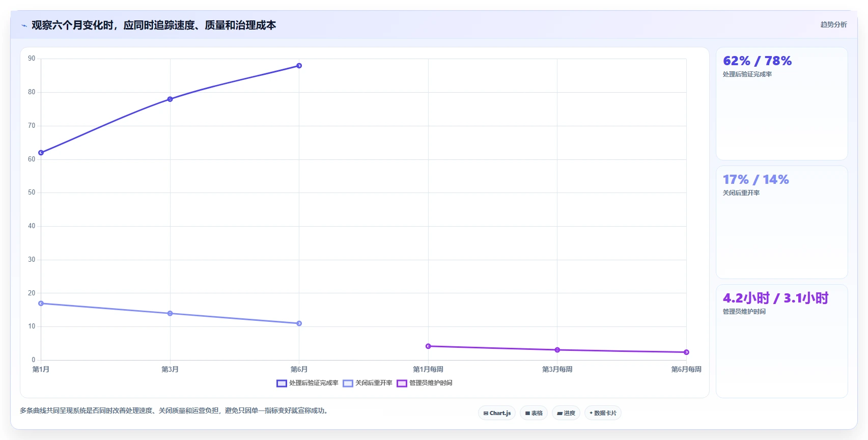Click the 第1月每周 point on the 管理员维护时间 line
This screenshot has width=868, height=440.
click(428, 346)
